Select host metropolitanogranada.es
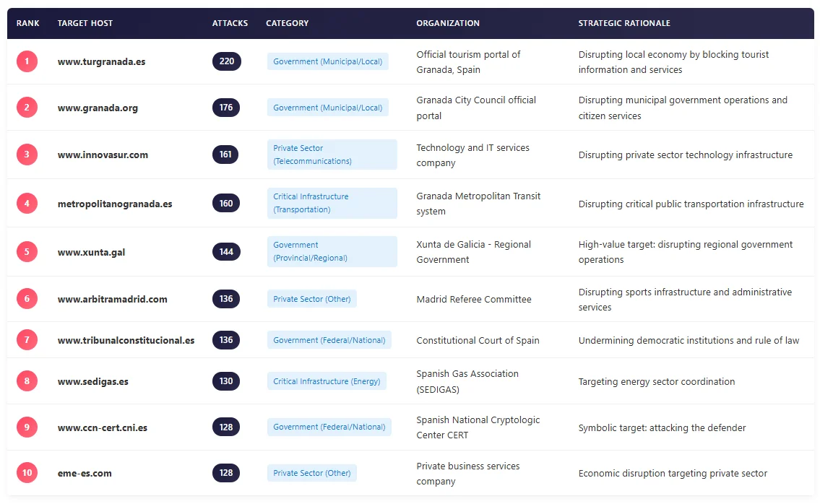This screenshot has height=504, width=820. (x=115, y=204)
